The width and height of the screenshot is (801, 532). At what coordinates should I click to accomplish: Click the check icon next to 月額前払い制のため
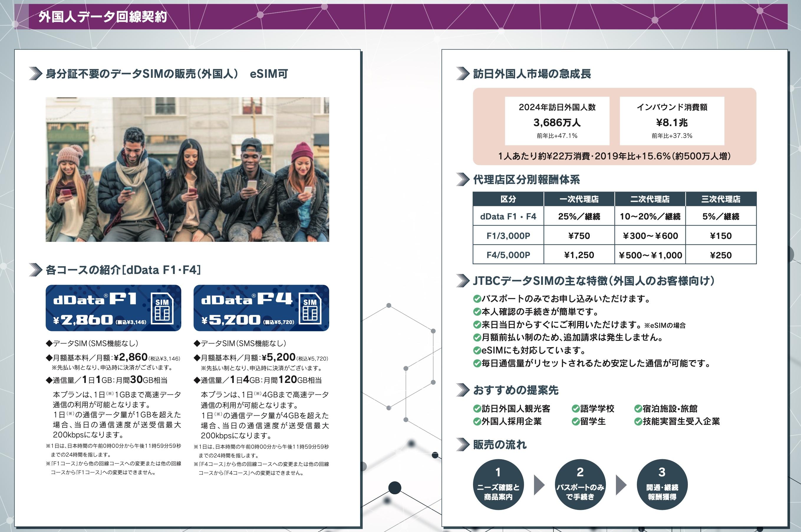(x=477, y=338)
